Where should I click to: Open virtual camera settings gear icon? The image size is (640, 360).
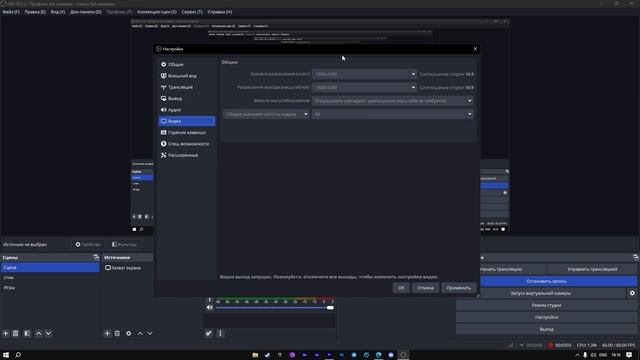pyautogui.click(x=632, y=293)
